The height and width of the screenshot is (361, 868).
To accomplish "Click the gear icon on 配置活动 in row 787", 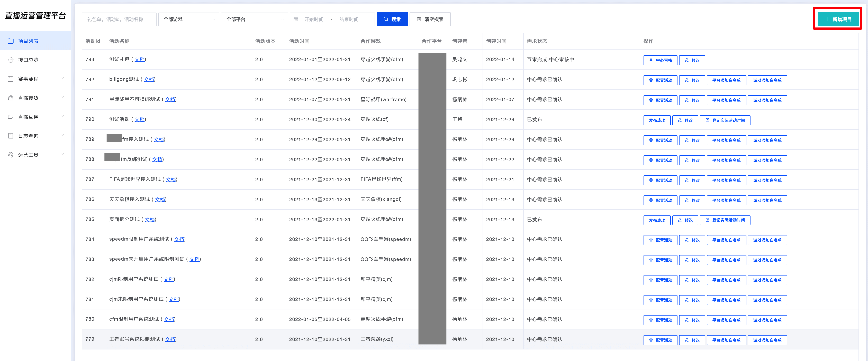I will point(651,180).
